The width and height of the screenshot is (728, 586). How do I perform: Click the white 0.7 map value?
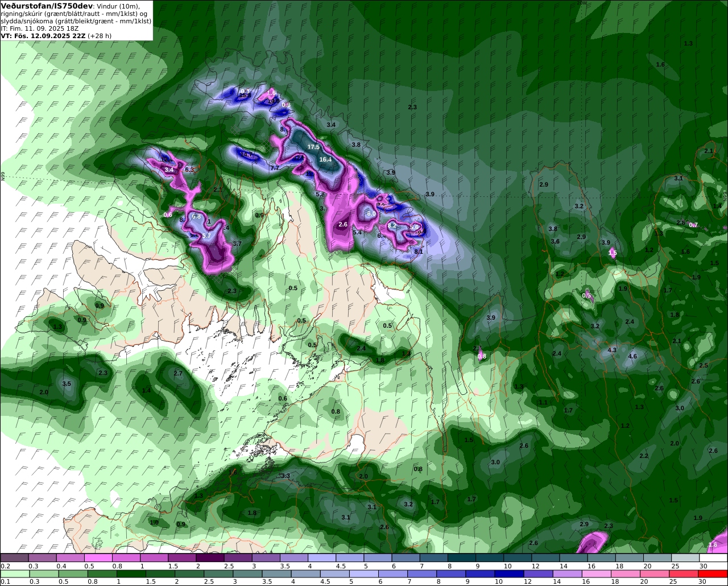[693, 225]
